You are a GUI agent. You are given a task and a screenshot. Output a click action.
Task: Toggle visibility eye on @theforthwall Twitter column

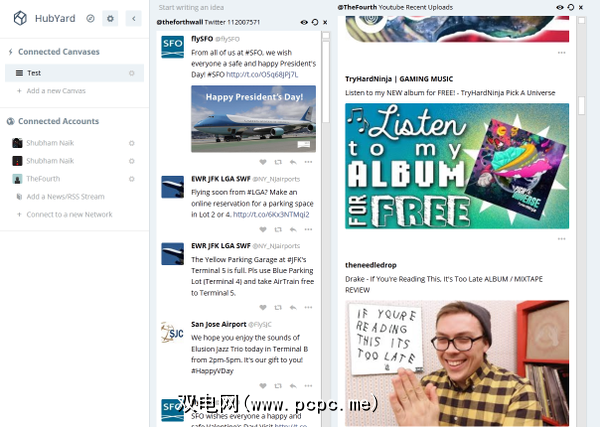[304, 22]
